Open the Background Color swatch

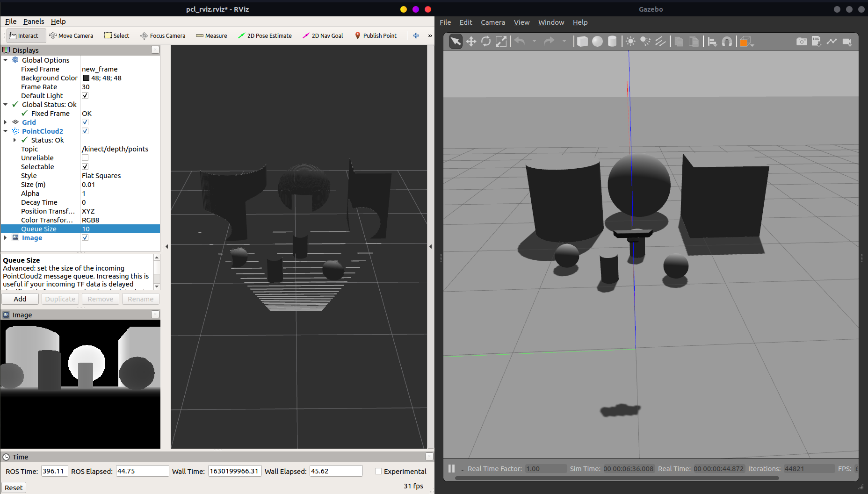[x=86, y=78]
